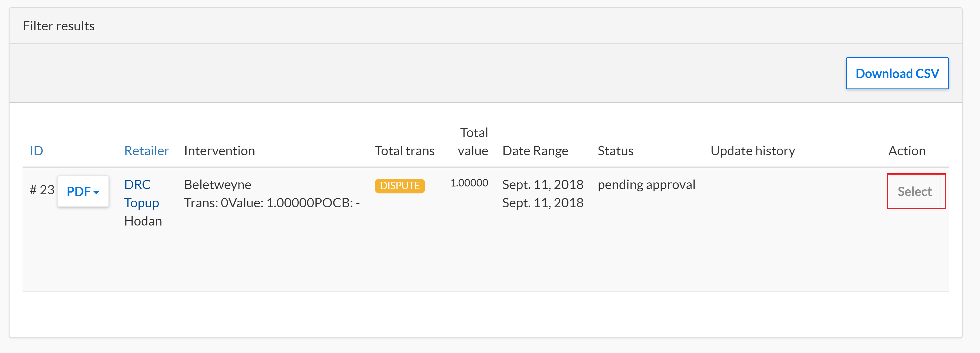Open the PDF dropdown for #23
The image size is (980, 353).
pyautogui.click(x=83, y=191)
